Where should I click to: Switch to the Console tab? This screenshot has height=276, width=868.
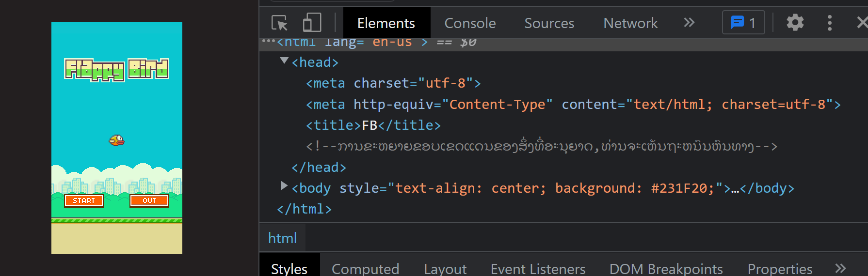point(470,23)
